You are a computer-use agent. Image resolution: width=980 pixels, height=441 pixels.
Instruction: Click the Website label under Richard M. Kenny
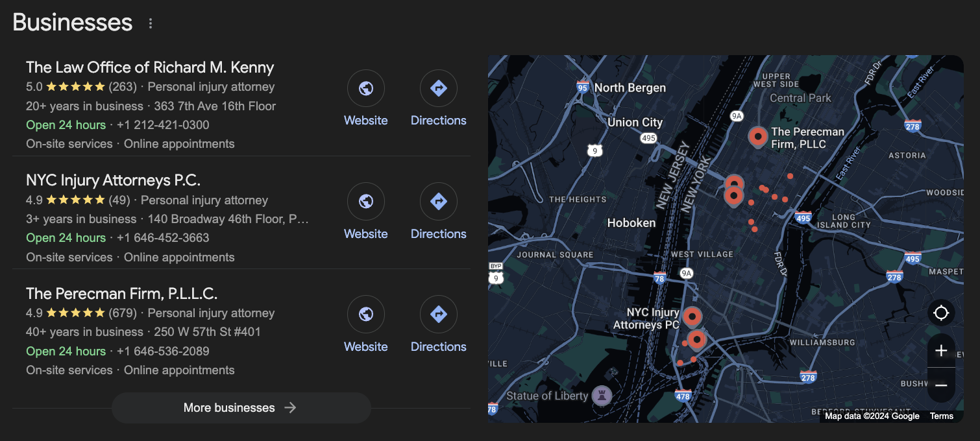[366, 121]
